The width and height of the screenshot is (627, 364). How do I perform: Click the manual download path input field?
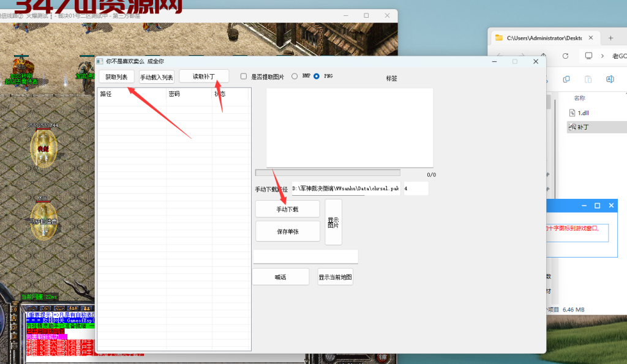coord(346,189)
